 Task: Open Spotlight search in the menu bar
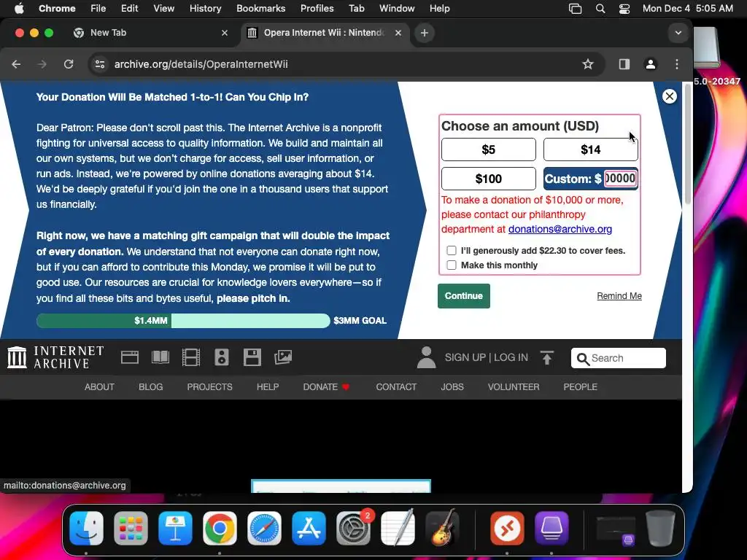(600, 9)
